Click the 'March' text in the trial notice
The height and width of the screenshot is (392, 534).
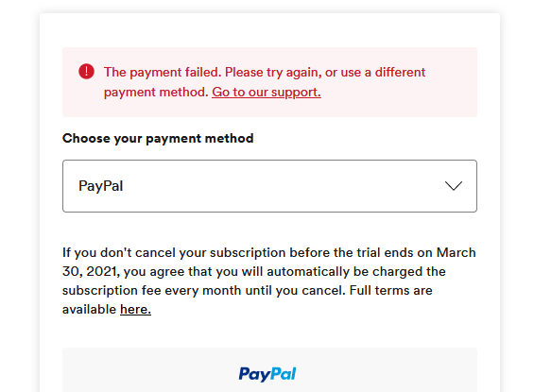point(456,252)
